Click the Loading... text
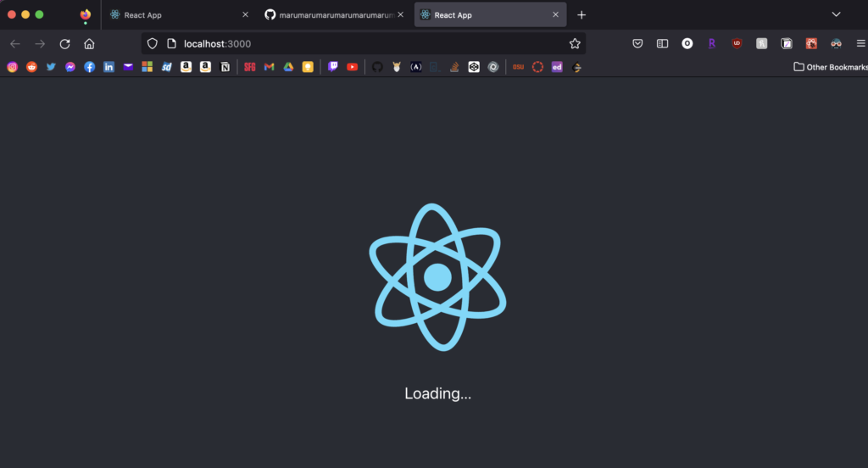This screenshot has width=868, height=468. 438,393
